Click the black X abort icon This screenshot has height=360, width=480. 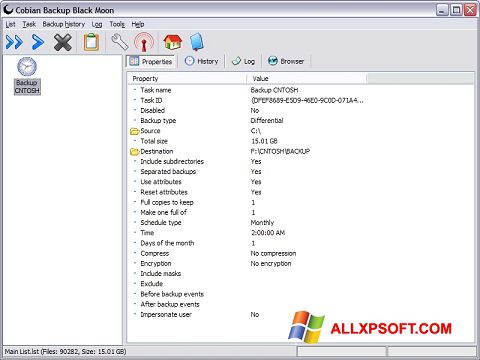(x=63, y=42)
